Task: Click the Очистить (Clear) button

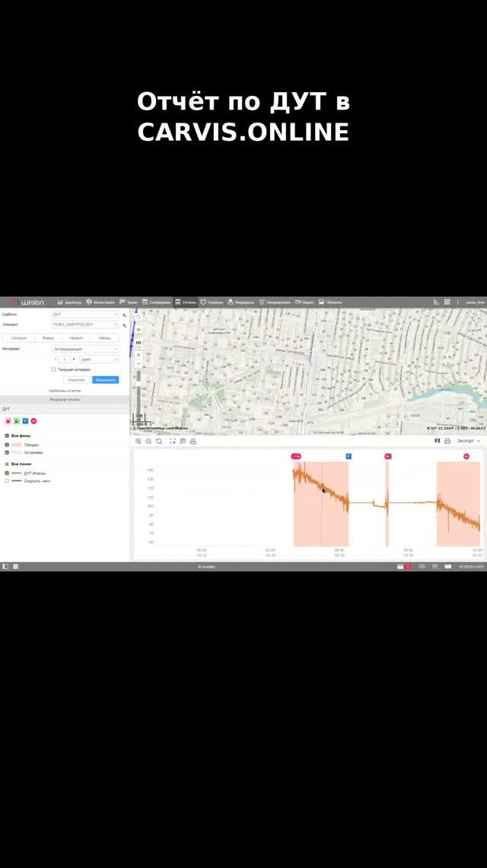Action: pos(76,380)
